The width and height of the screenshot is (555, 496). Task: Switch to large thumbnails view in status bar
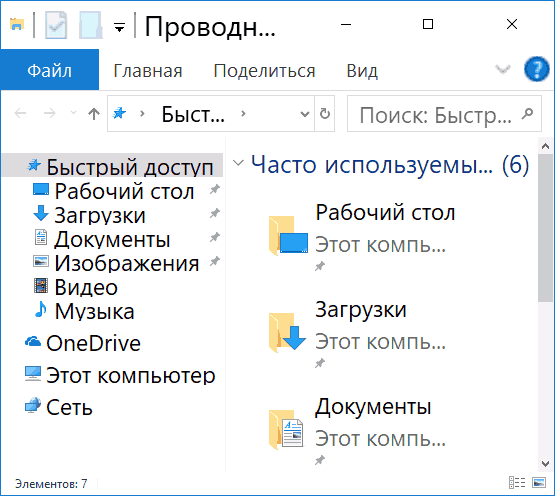click(x=539, y=482)
